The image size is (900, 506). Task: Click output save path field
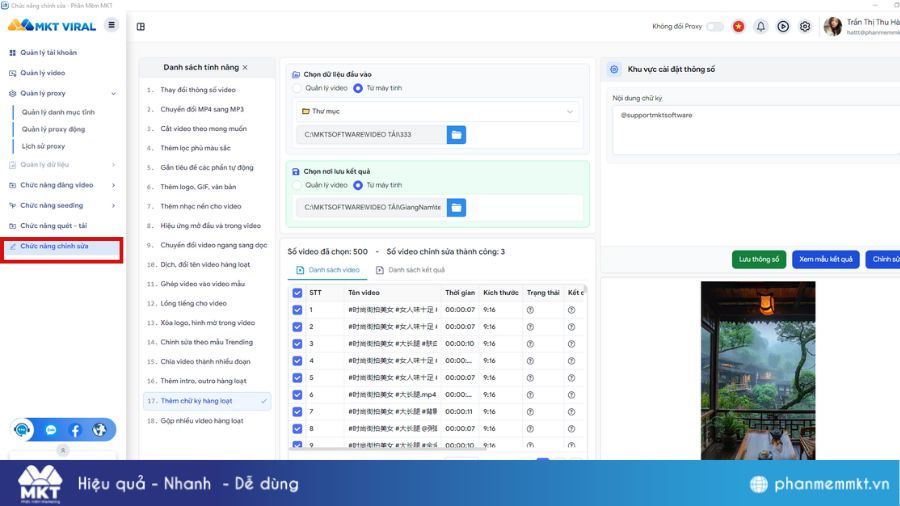click(x=371, y=207)
